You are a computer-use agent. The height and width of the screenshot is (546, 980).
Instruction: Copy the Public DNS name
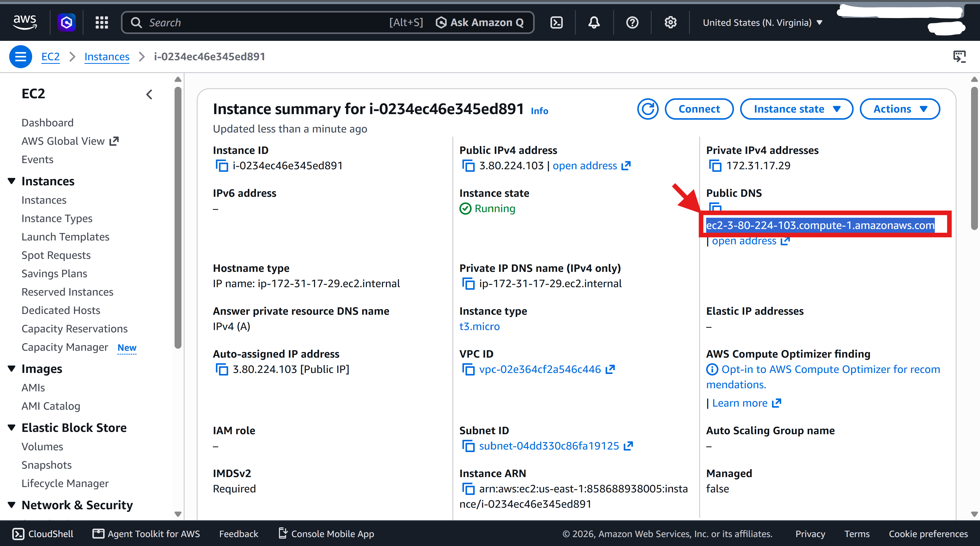(x=715, y=207)
